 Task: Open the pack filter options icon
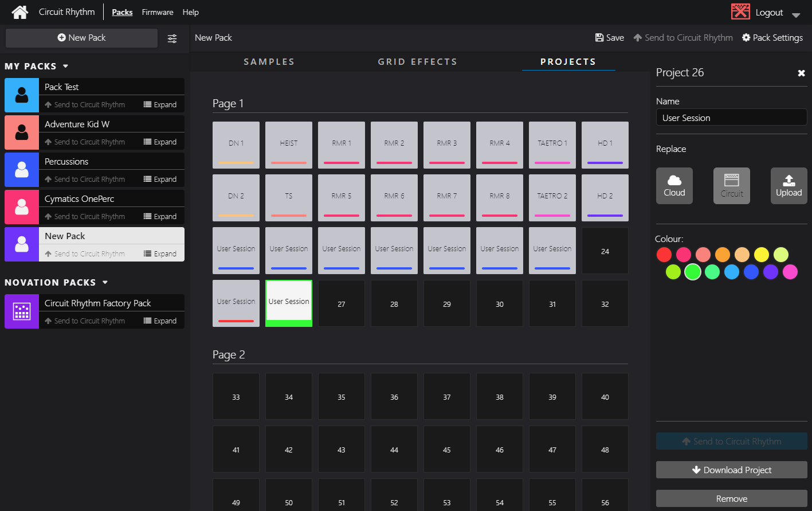pos(172,38)
